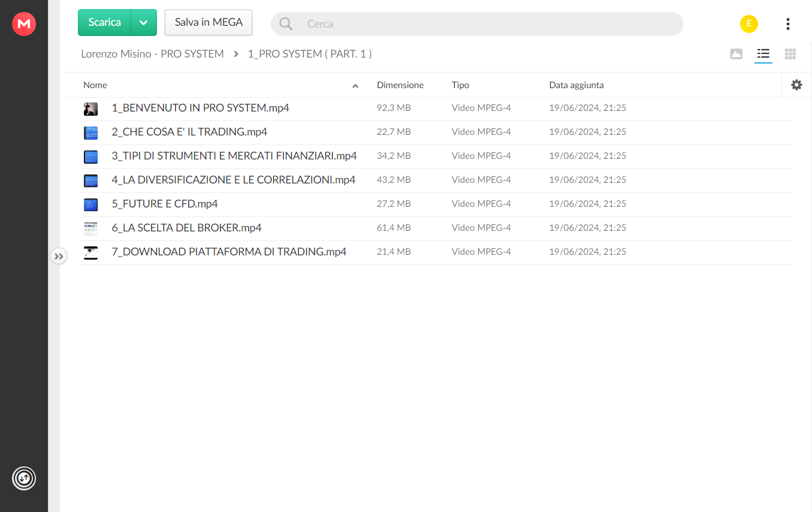Sort by the Dimensione column header
Screen dimensions: 812x512
click(400, 85)
